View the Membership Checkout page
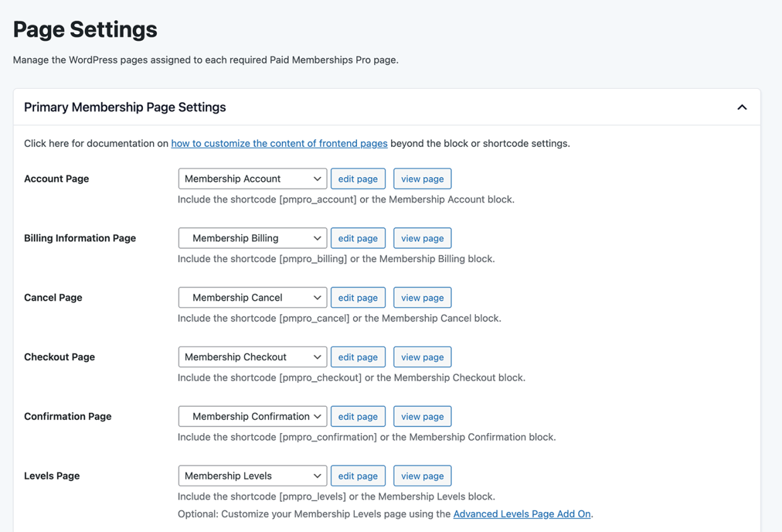The image size is (782, 532). point(422,356)
